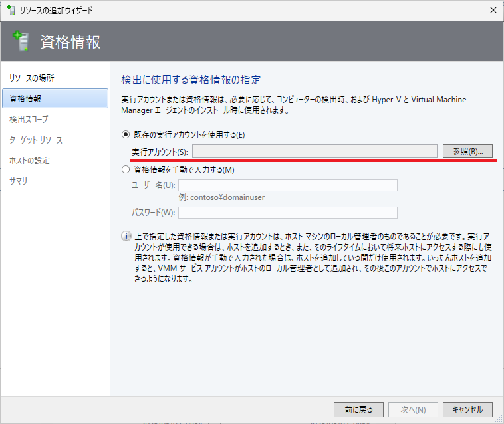Click the large server icon in header
504x424 pixels.
21,41
